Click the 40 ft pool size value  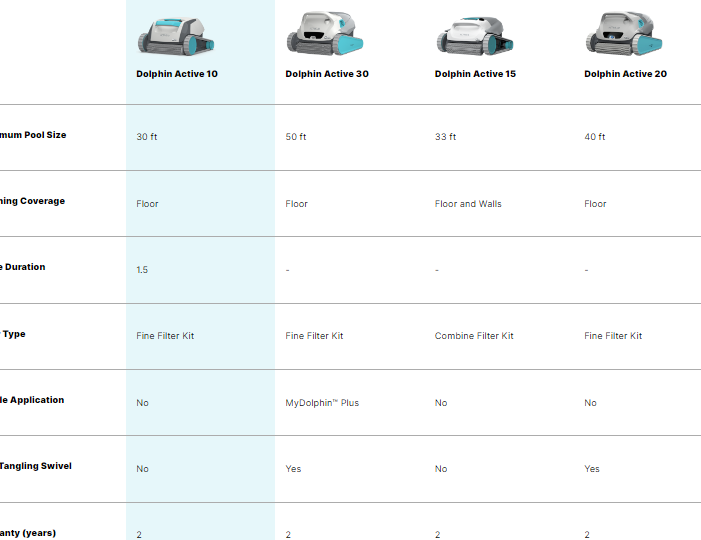[595, 137]
